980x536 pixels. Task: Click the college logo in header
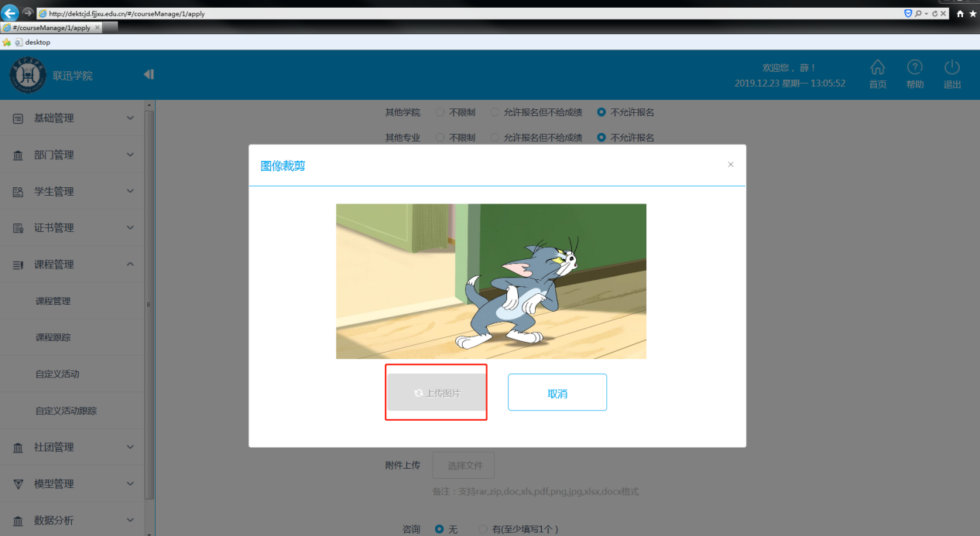click(27, 75)
